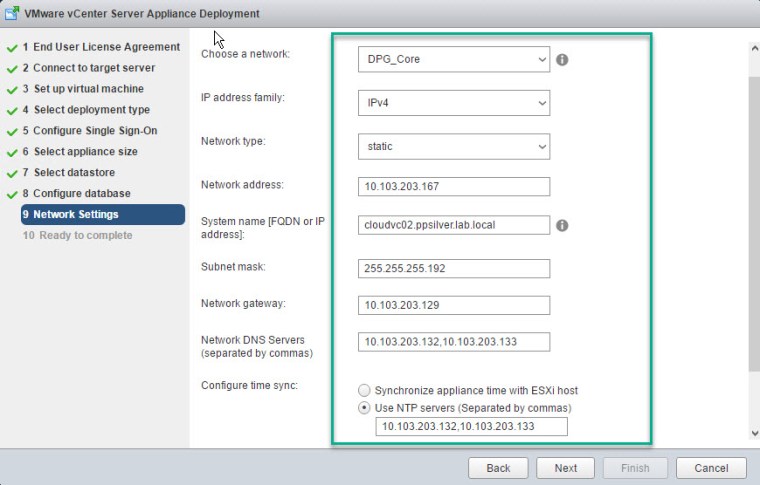
Task: Click the Next button
Action: [566, 468]
